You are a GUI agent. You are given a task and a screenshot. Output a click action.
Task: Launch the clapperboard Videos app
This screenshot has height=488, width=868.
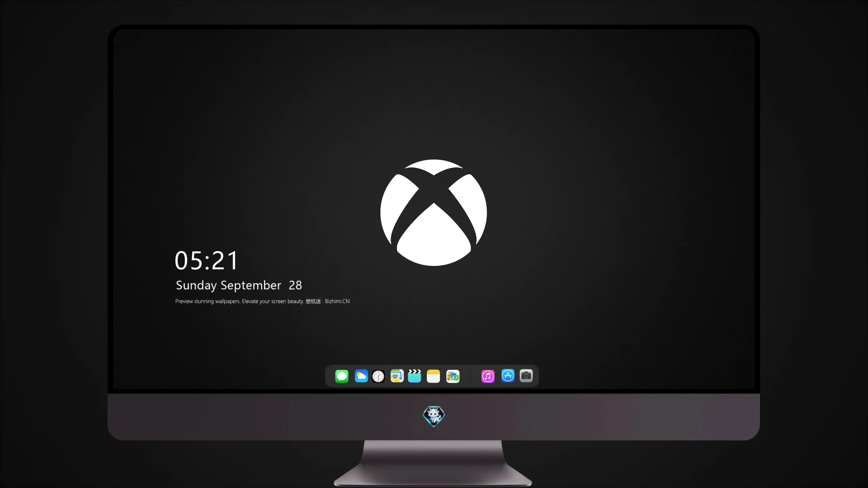coord(415,376)
